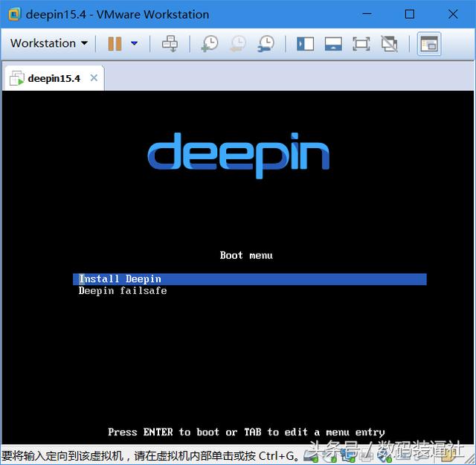The height and width of the screenshot is (465, 476).
Task: Switch to Unity mode icon
Action: [x=389, y=43]
